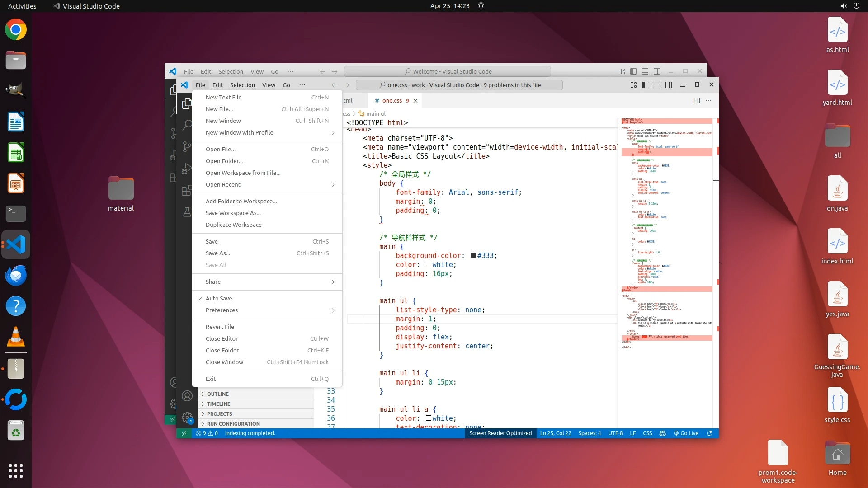Choose Save As... from File menu

pos(217,253)
